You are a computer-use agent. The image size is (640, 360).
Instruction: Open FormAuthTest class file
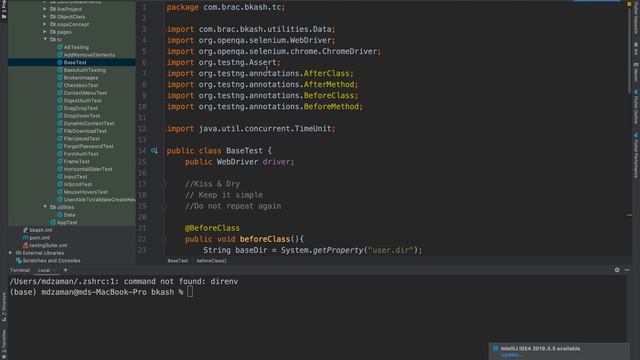81,154
